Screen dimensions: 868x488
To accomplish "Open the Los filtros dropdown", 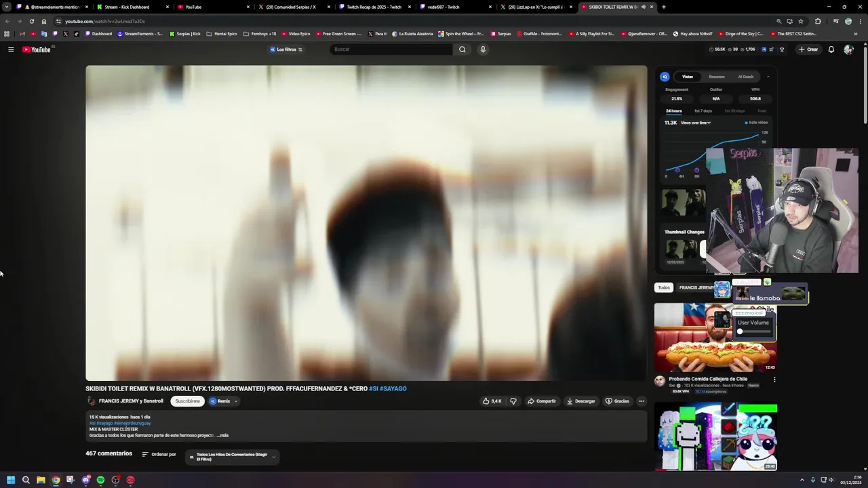I will (286, 49).
